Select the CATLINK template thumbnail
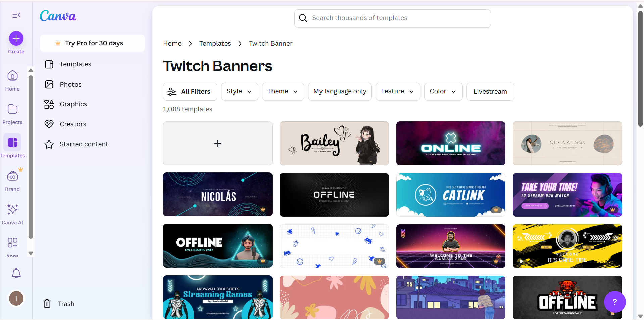The width and height of the screenshot is (644, 320). [450, 195]
